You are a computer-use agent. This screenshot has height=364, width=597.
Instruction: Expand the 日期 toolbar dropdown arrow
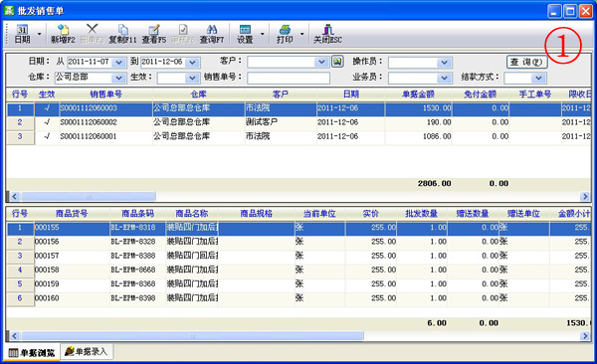click(39, 34)
